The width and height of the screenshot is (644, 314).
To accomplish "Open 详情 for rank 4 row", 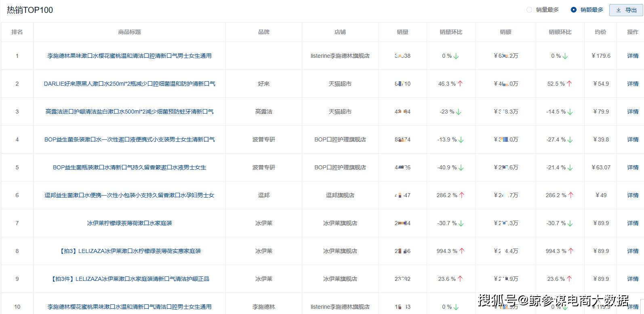I will pos(633,139).
